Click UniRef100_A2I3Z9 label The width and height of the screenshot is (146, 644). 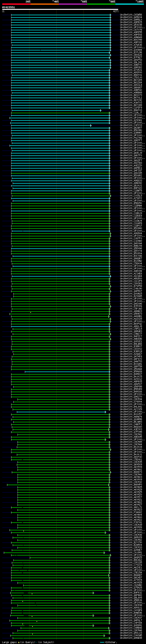131,409
